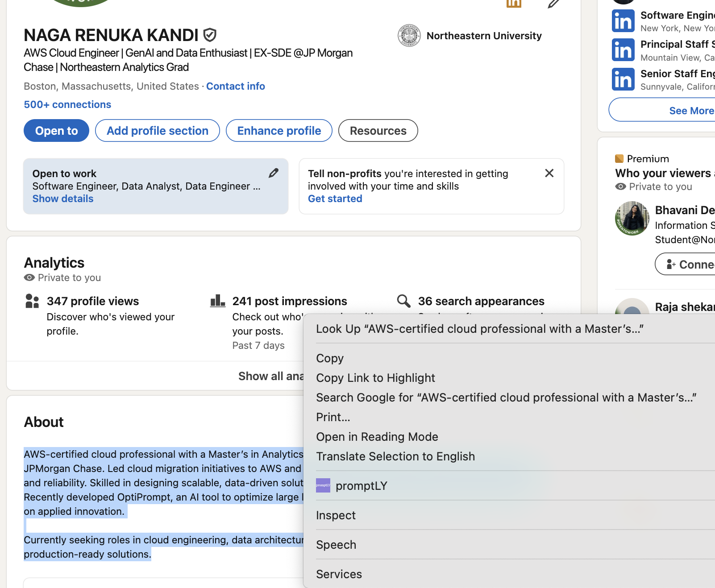The image size is (715, 588).
Task: Click Northeastern University name
Action: tap(484, 36)
